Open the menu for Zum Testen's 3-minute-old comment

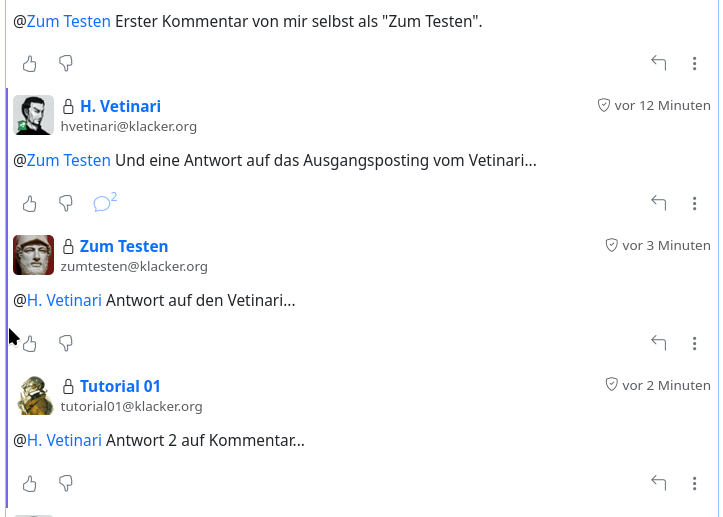(x=695, y=344)
